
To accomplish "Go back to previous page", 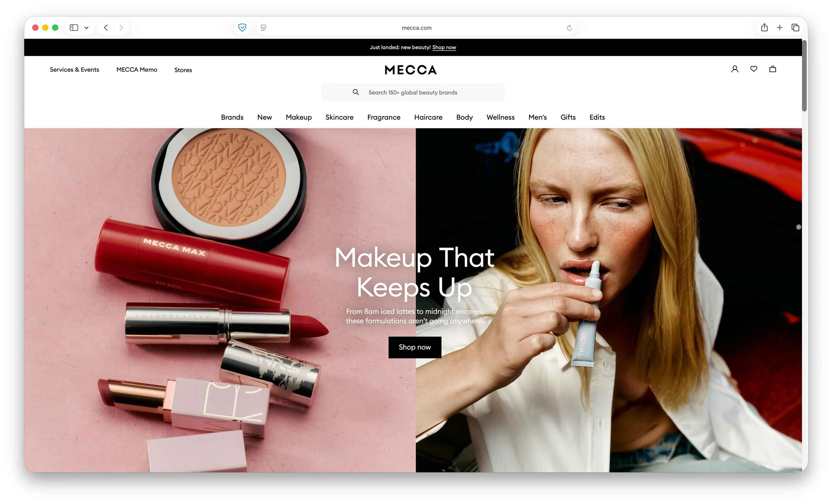I will (x=106, y=28).
